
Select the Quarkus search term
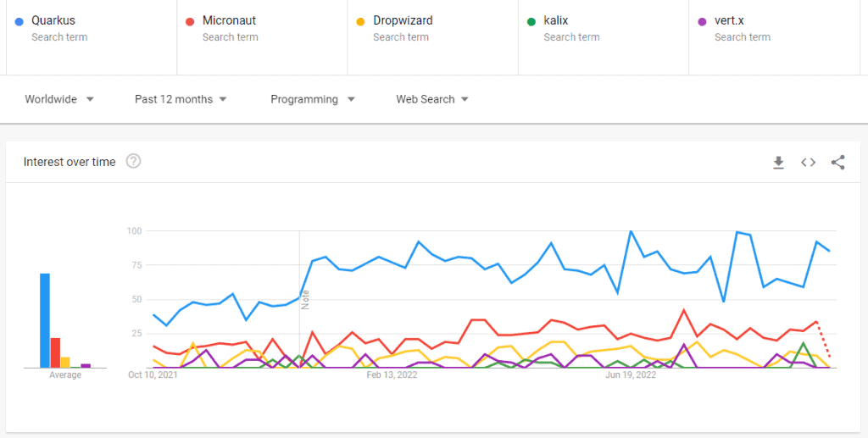[53, 20]
